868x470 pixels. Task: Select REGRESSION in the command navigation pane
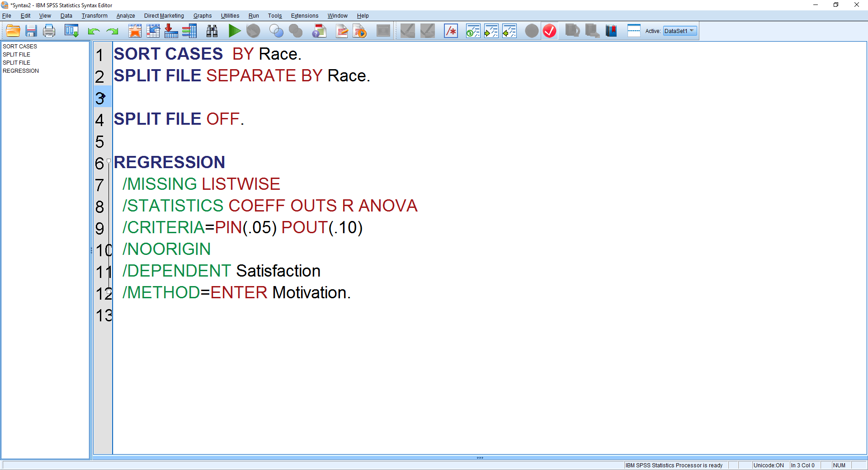pos(21,70)
